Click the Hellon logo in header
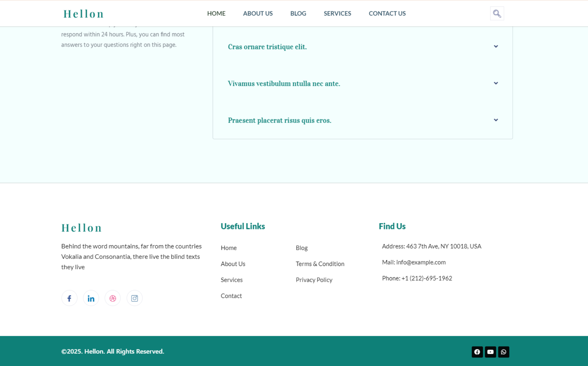Viewport: 588px width, 366px height. 83,14
